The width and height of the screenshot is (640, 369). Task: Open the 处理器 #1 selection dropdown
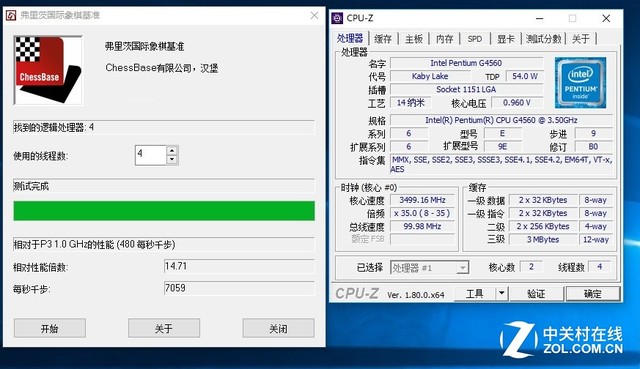tap(429, 268)
